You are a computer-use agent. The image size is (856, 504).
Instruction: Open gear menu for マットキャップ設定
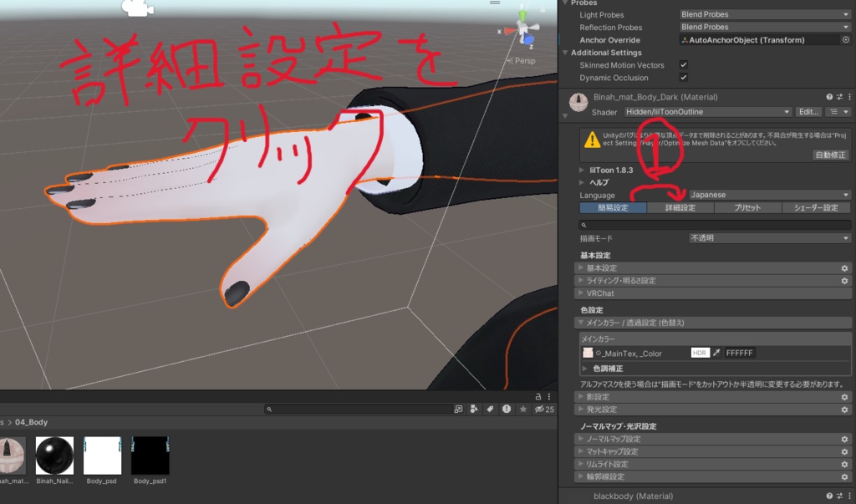[x=844, y=451]
